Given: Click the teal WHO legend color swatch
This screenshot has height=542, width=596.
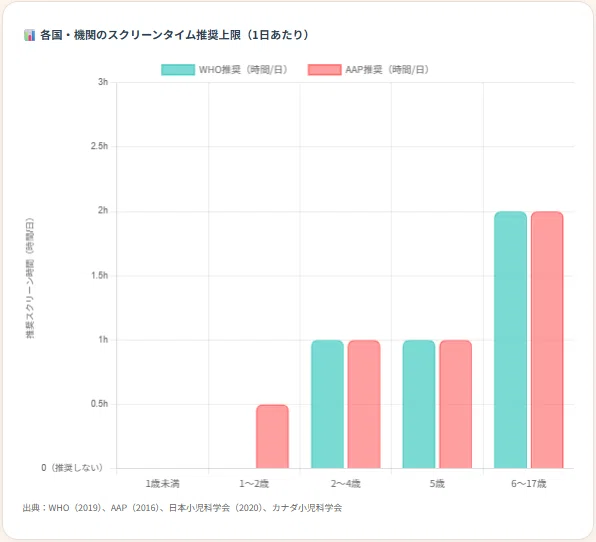Looking at the screenshot, I should [178, 70].
